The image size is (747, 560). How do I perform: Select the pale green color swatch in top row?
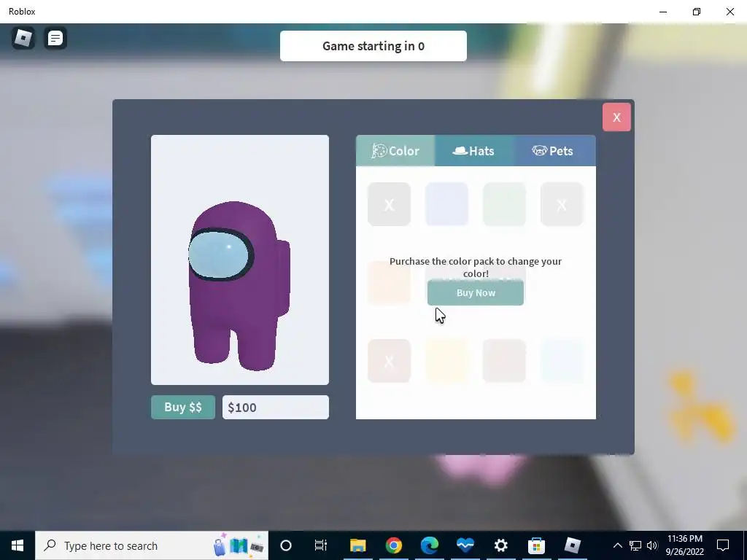[x=504, y=204]
